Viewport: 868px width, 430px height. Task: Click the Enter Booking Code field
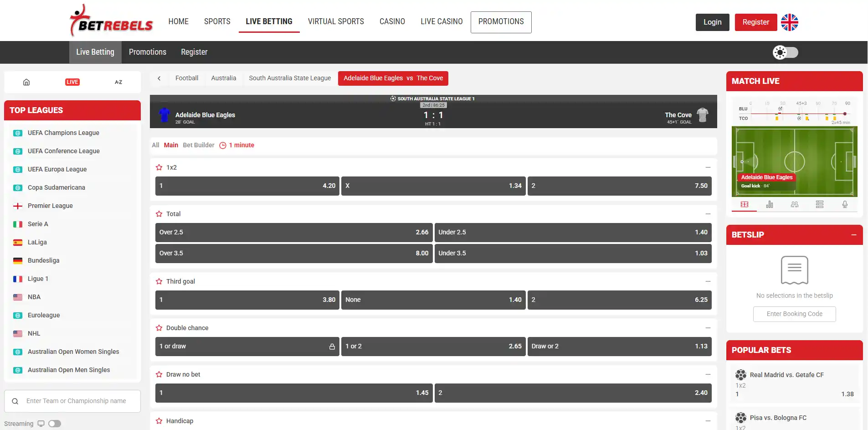(795, 314)
